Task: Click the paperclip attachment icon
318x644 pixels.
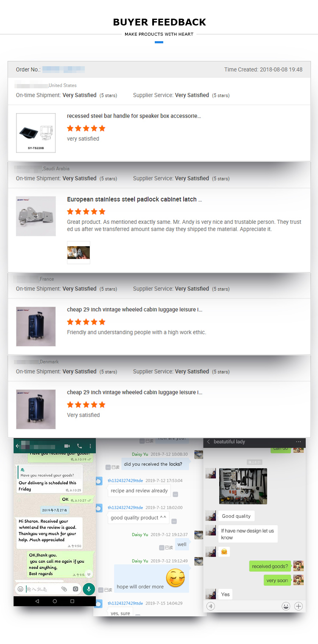Action: [x=64, y=589]
